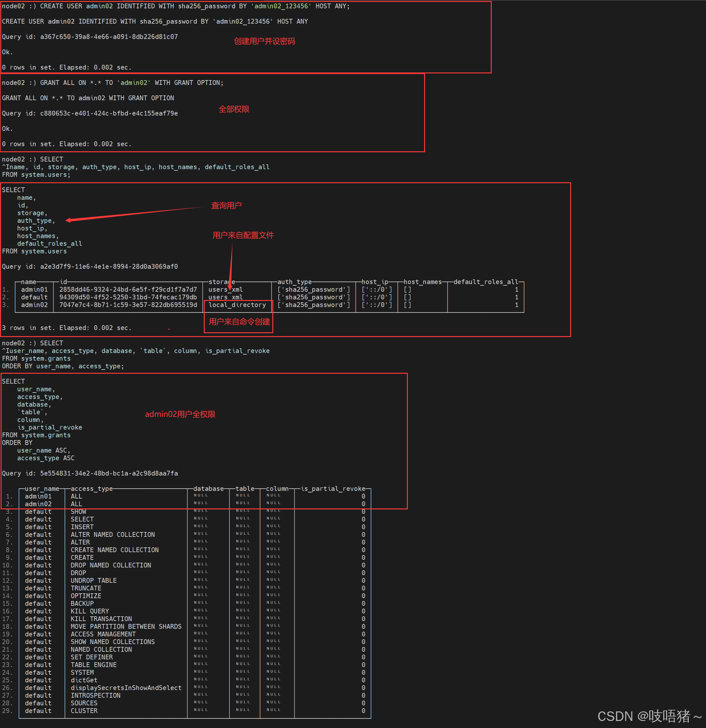Viewport: 706px width, 728px height.
Task: Click the red '创建用户并设密码' annotation
Action: (264, 41)
